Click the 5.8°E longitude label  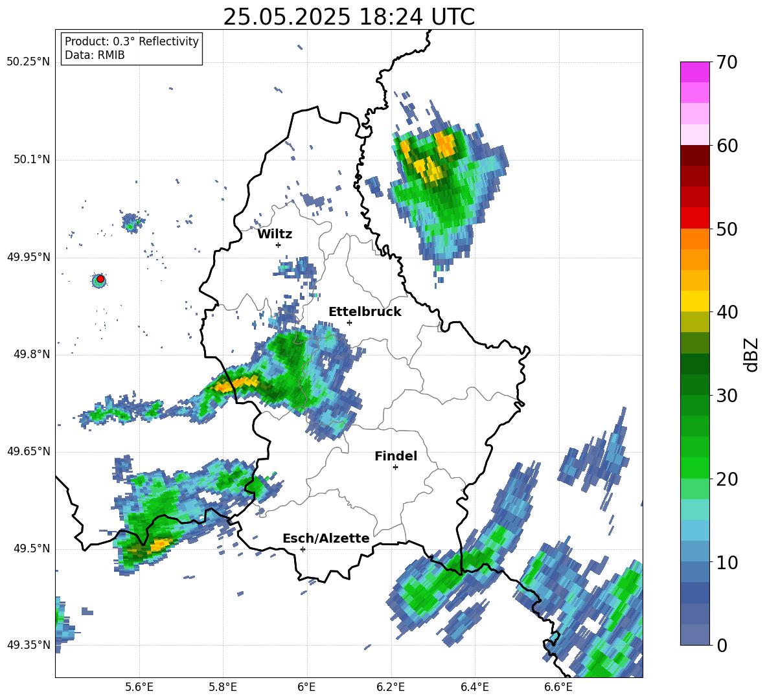[223, 687]
